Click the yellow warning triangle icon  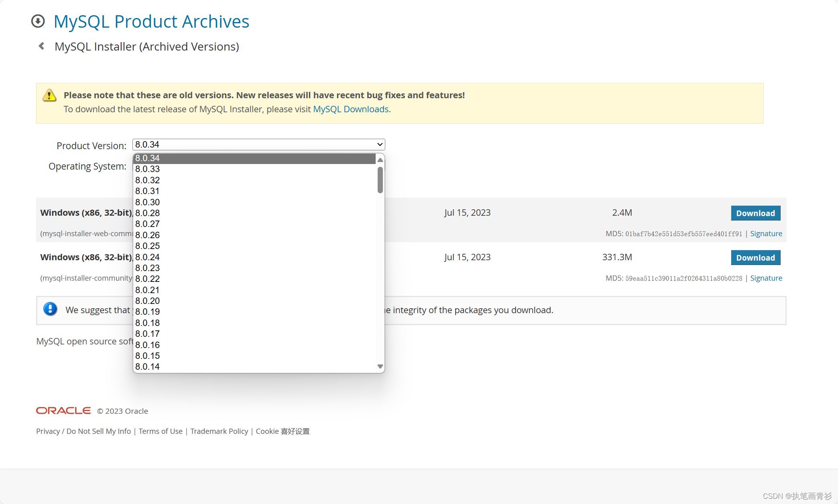[49, 95]
